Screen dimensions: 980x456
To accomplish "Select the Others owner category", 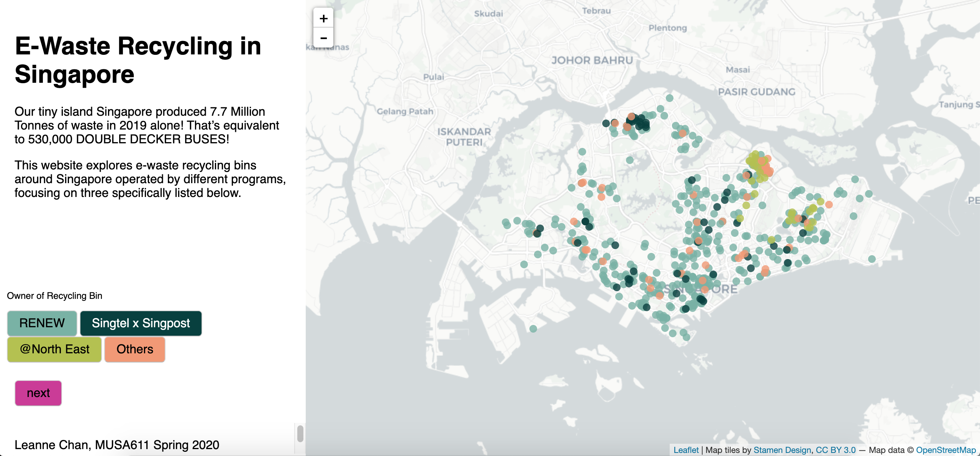I will click(x=135, y=349).
